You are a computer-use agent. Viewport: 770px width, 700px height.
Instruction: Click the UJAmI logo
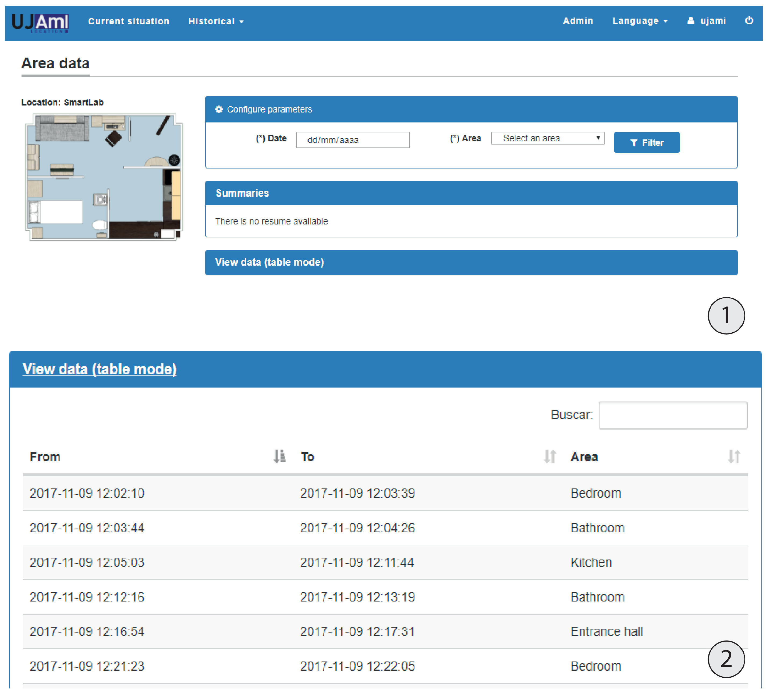click(40, 22)
